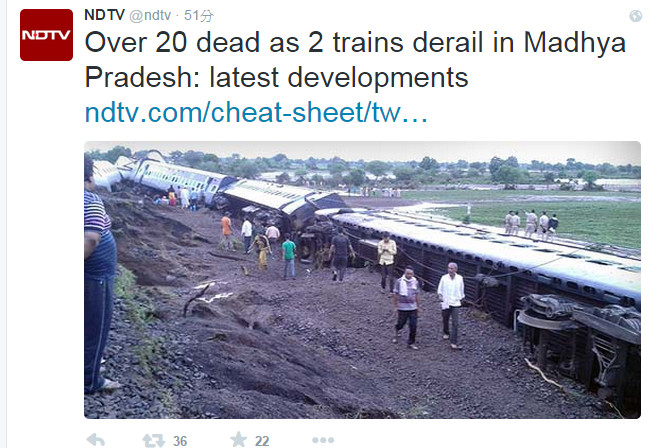This screenshot has width=652, height=448.
Task: Reply to the NDTV tweet
Action: (x=96, y=440)
